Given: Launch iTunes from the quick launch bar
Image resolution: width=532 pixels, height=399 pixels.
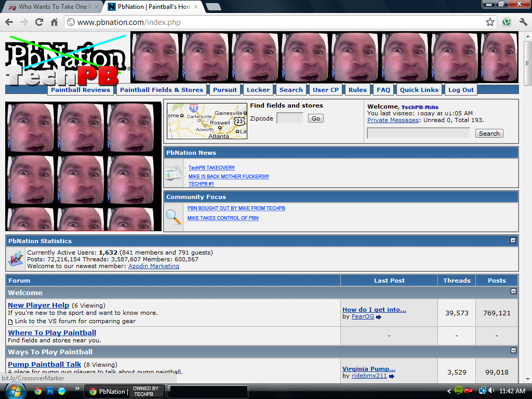Looking at the screenshot, I should (x=62, y=391).
